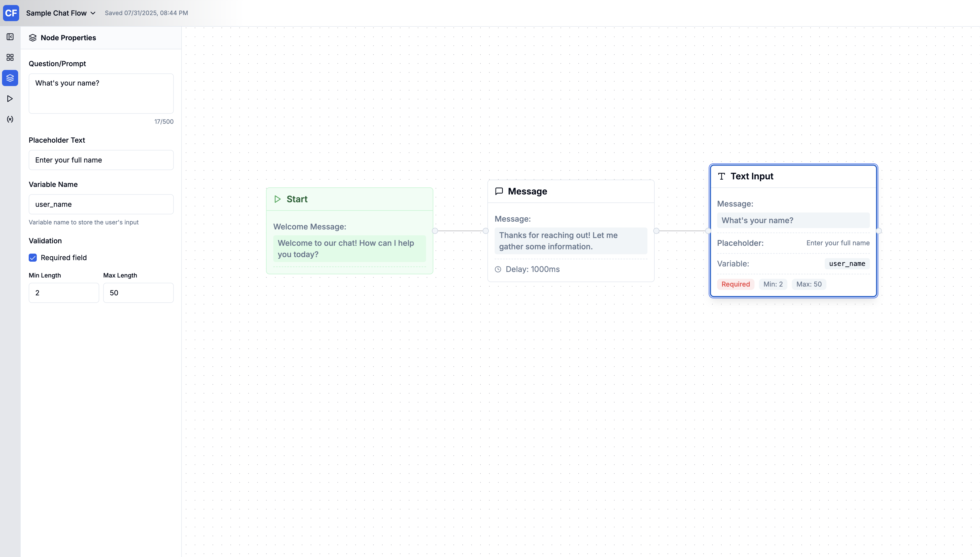Select the Node Properties layers icon in sidebar
The width and height of the screenshot is (980, 557).
[x=10, y=78]
